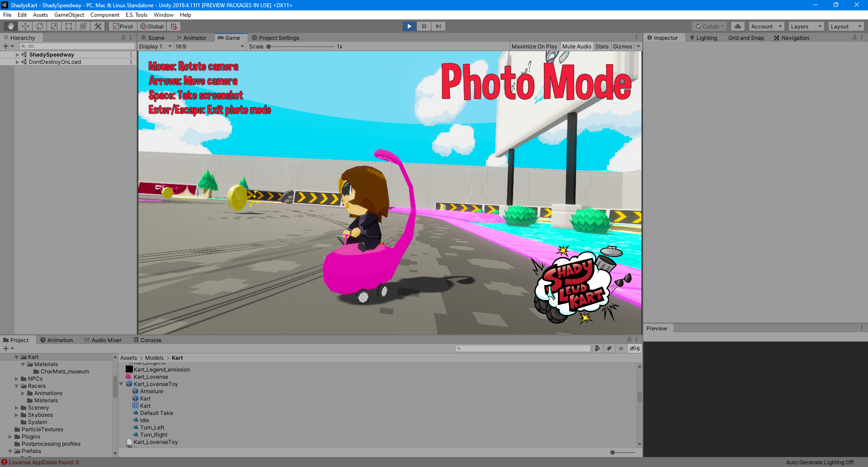Open Project create plus menu
This screenshot has width=868, height=467.
pos(8,348)
